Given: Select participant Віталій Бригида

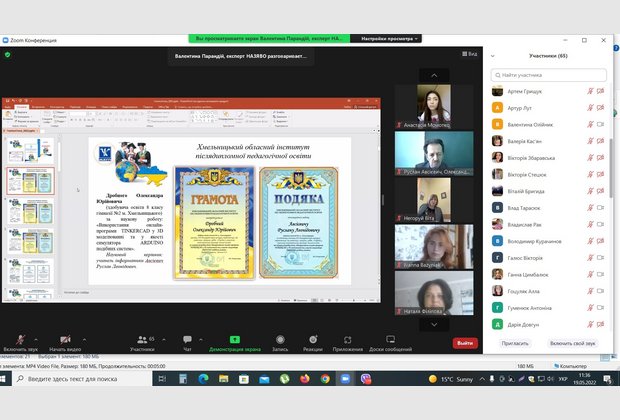Looking at the screenshot, I should tap(548, 191).
